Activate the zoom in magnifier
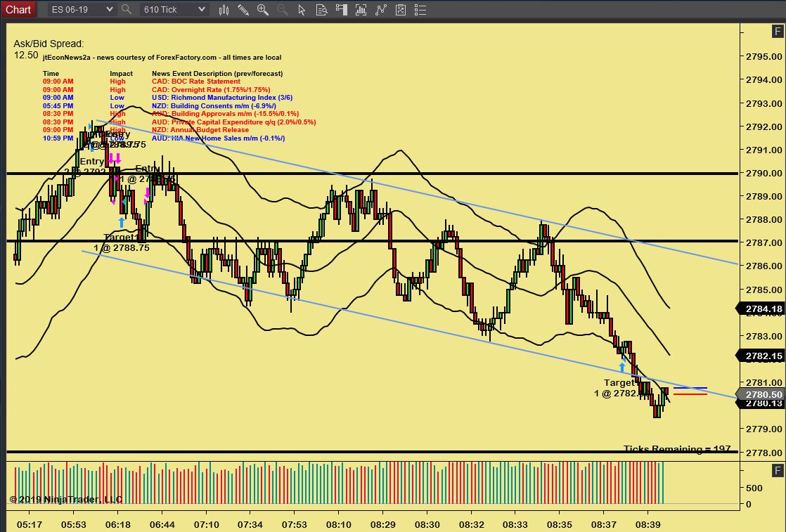This screenshot has height=532, width=786. pyautogui.click(x=263, y=10)
